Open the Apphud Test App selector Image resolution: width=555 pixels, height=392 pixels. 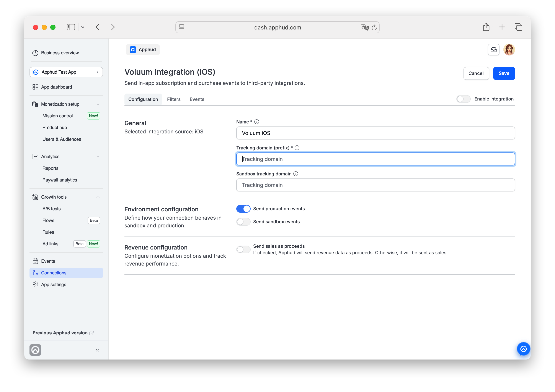point(66,72)
